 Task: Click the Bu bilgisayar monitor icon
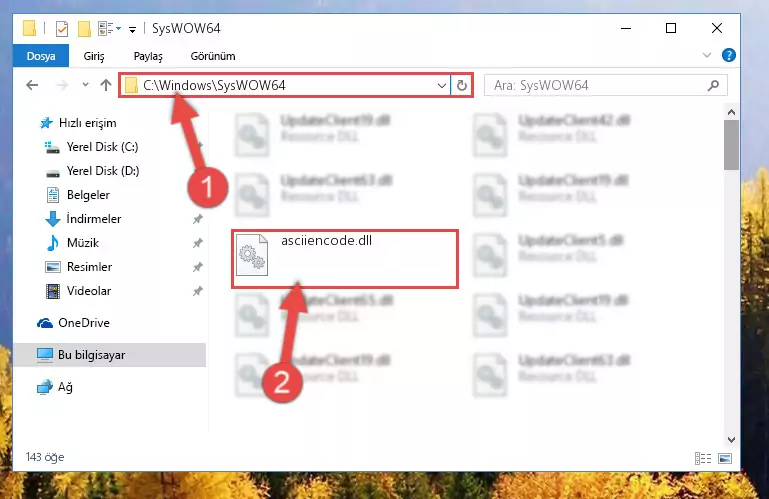(45, 355)
